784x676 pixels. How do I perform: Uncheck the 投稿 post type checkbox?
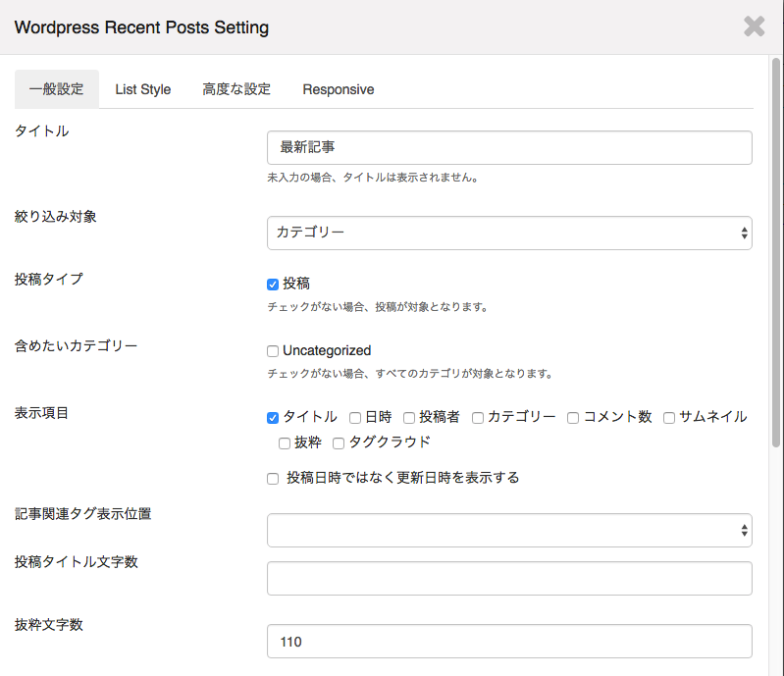click(x=274, y=285)
